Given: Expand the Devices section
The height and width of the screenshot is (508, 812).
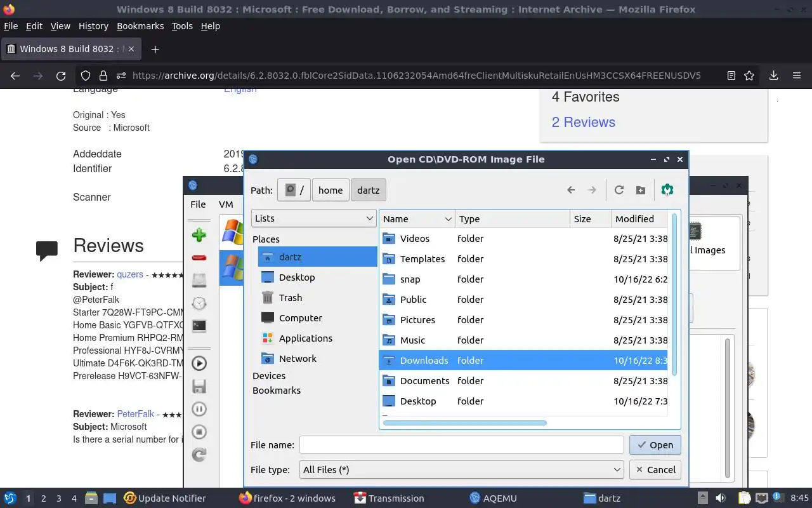Looking at the screenshot, I should click(269, 375).
